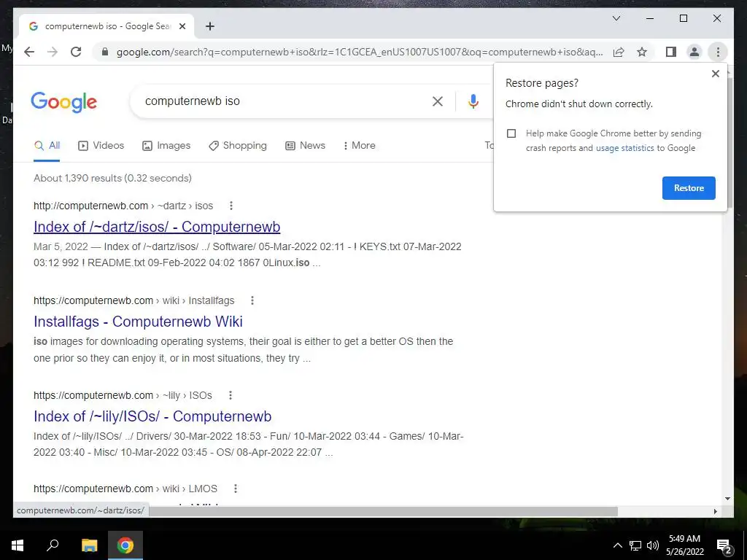Click the forward navigation arrow
Screen dimensions: 747x560
point(53,52)
